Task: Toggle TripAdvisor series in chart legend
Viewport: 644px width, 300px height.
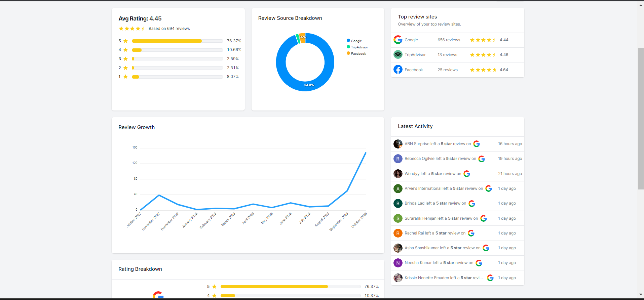Action: 357,47
